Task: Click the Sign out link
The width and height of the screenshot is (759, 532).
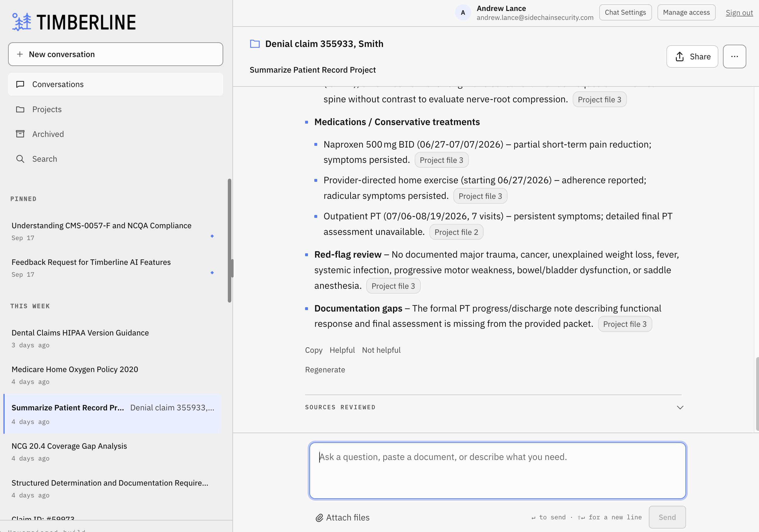Action: point(739,13)
